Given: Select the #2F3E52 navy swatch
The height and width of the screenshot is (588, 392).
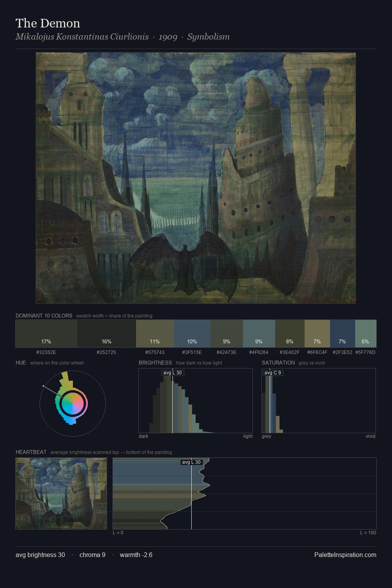Looking at the screenshot, I should click(x=343, y=334).
